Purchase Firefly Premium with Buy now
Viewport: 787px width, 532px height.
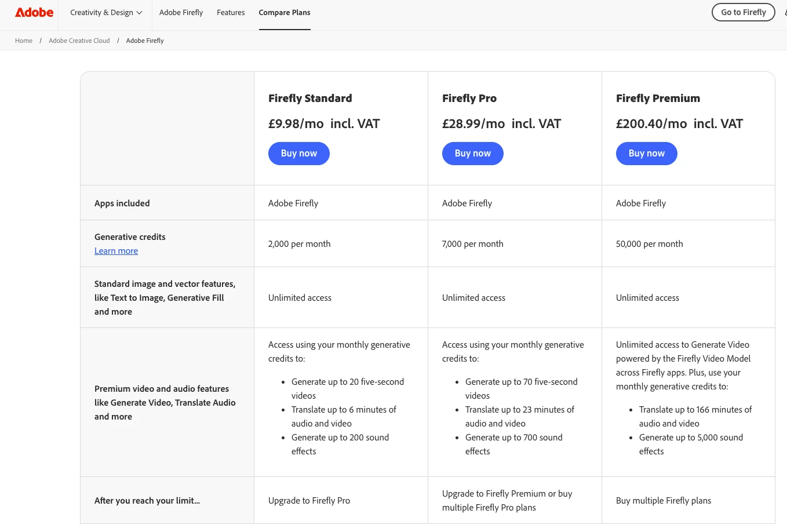647,154
